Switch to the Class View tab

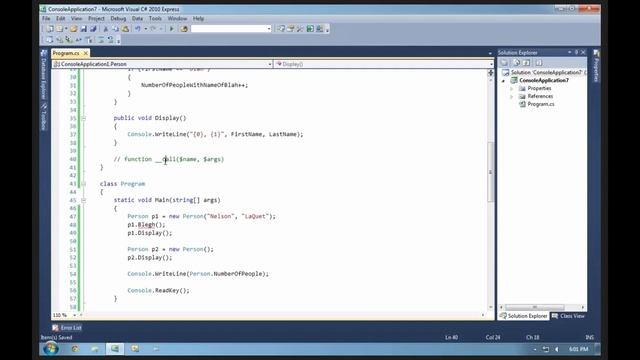coord(569,316)
